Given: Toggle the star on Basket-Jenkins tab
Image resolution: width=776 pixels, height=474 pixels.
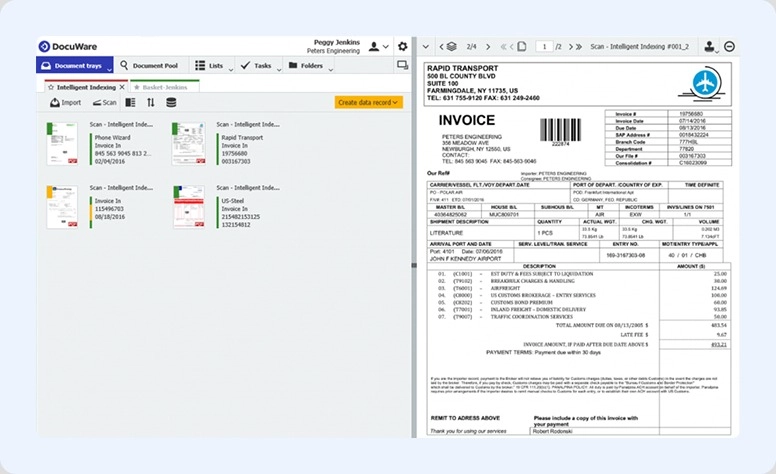Looking at the screenshot, I should (137, 87).
